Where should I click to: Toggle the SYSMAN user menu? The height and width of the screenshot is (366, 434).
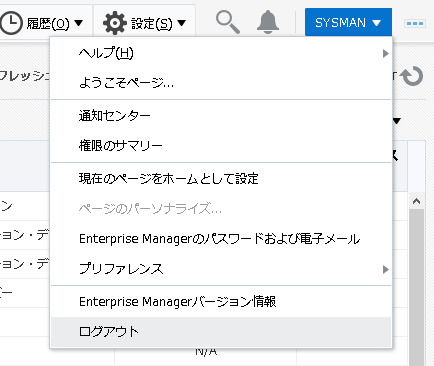click(x=348, y=23)
